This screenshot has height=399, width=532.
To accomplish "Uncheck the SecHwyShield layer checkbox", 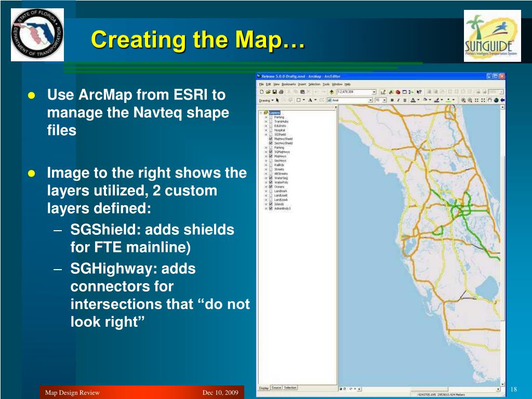I will (x=271, y=143).
